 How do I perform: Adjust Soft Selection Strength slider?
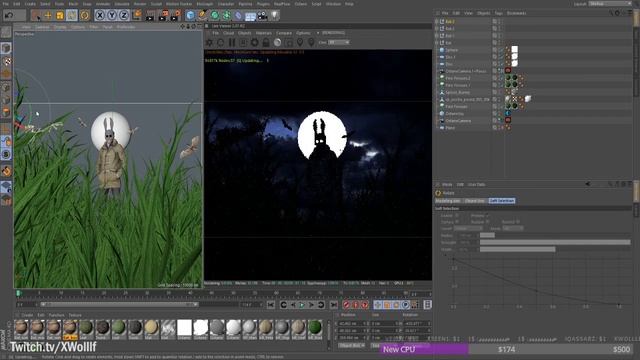[x=555, y=242]
